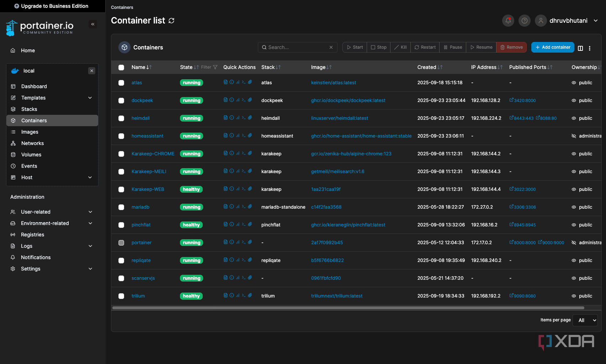Open stats for the heimdall container

click(x=238, y=118)
